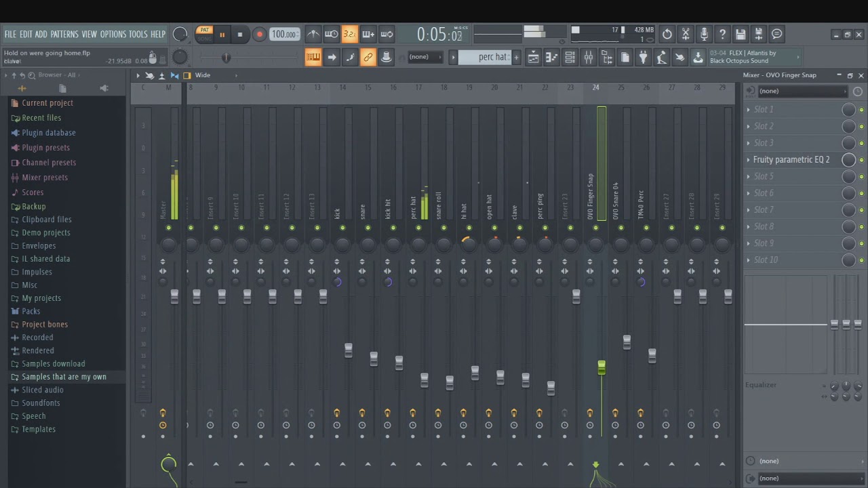Screen dimensions: 868x488
Task: Add new pattern with plus button
Action: (x=516, y=58)
